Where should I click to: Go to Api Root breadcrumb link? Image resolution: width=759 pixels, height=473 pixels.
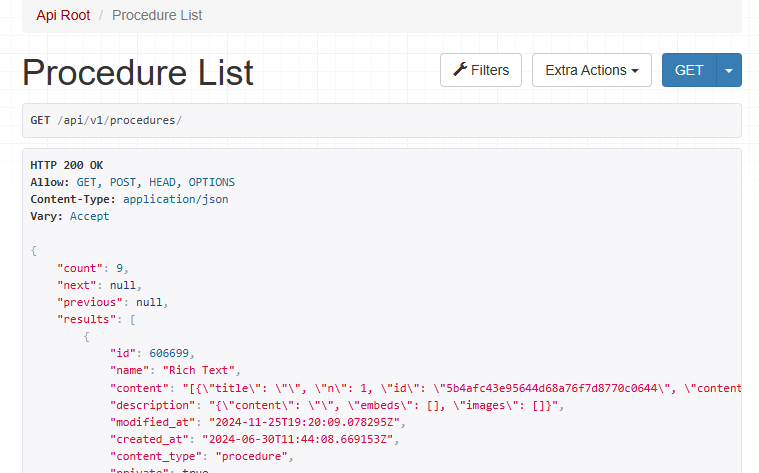coord(63,15)
